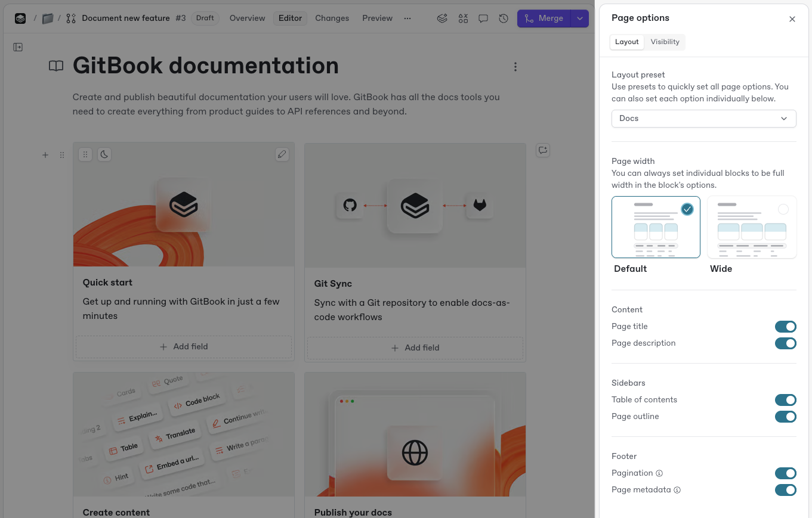Turn off the Table of contents toggle
This screenshot has height=518, width=812.
click(x=785, y=400)
